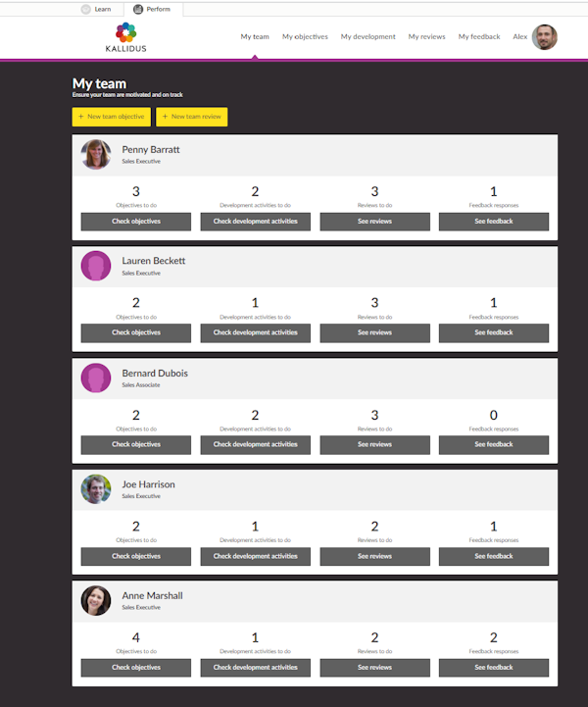Click New team objective button
Image resolution: width=588 pixels, height=707 pixels.
tap(111, 117)
